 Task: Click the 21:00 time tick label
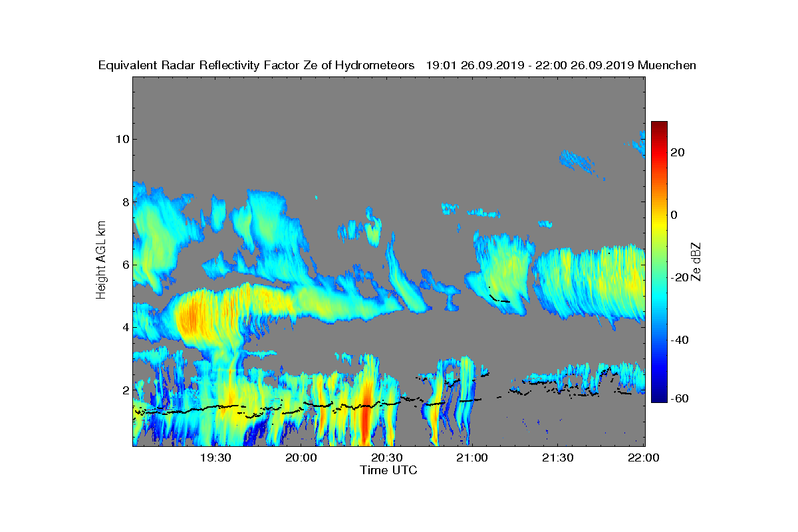[472, 458]
